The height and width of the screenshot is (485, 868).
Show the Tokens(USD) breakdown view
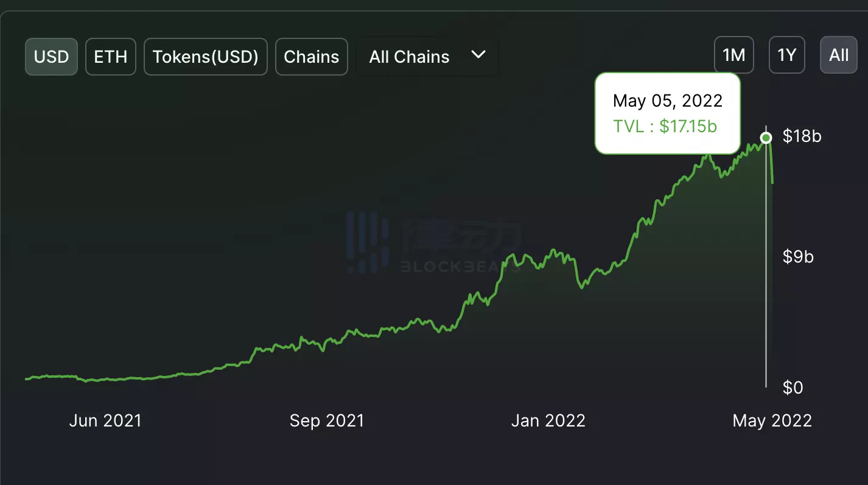tap(205, 57)
